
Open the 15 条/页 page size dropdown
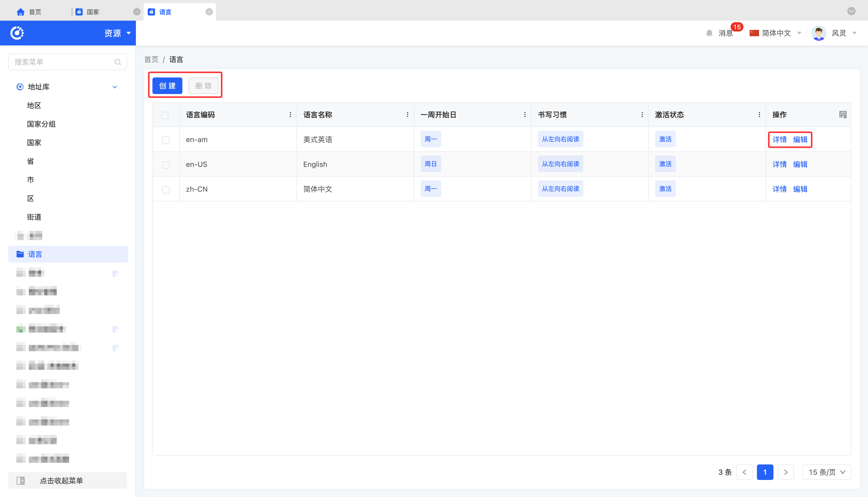click(826, 472)
